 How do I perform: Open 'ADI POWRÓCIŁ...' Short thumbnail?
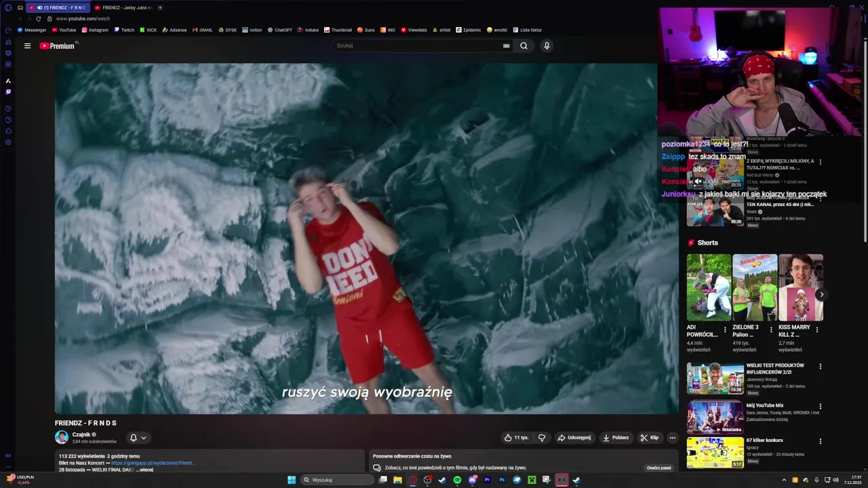point(709,287)
